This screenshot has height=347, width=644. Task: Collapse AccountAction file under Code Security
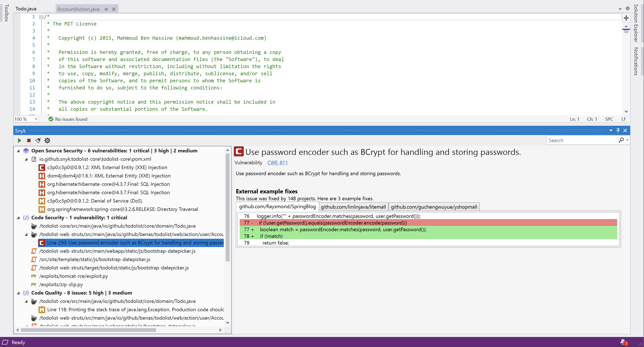(x=26, y=234)
